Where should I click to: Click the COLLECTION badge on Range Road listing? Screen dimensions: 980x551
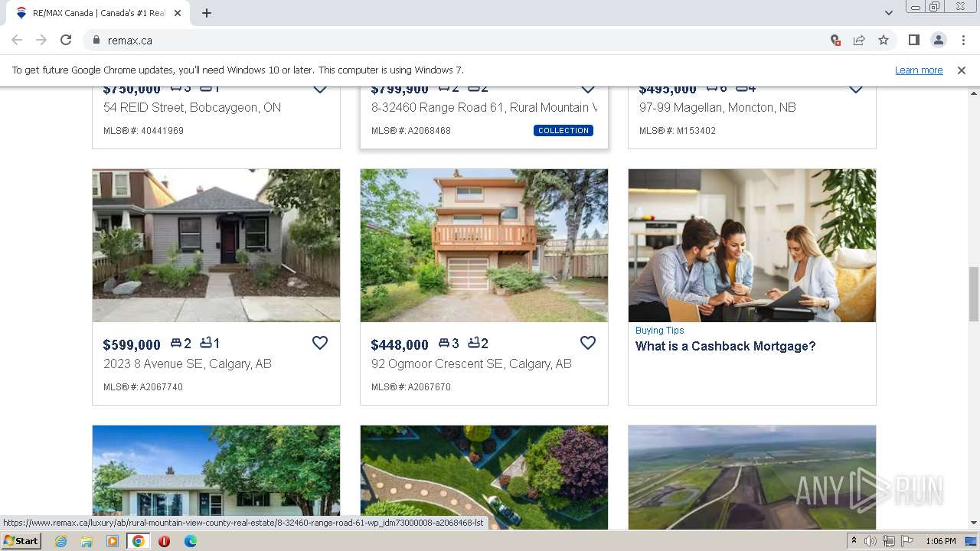point(563,130)
